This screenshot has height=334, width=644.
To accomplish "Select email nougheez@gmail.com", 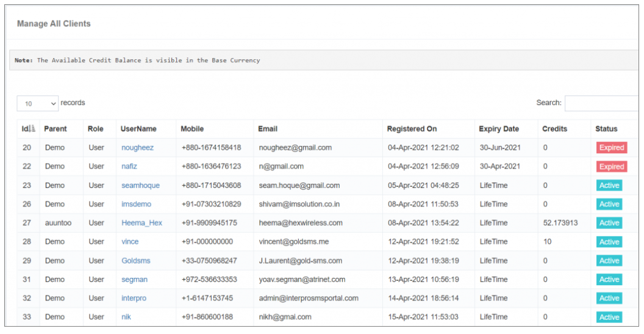I will [x=295, y=148].
